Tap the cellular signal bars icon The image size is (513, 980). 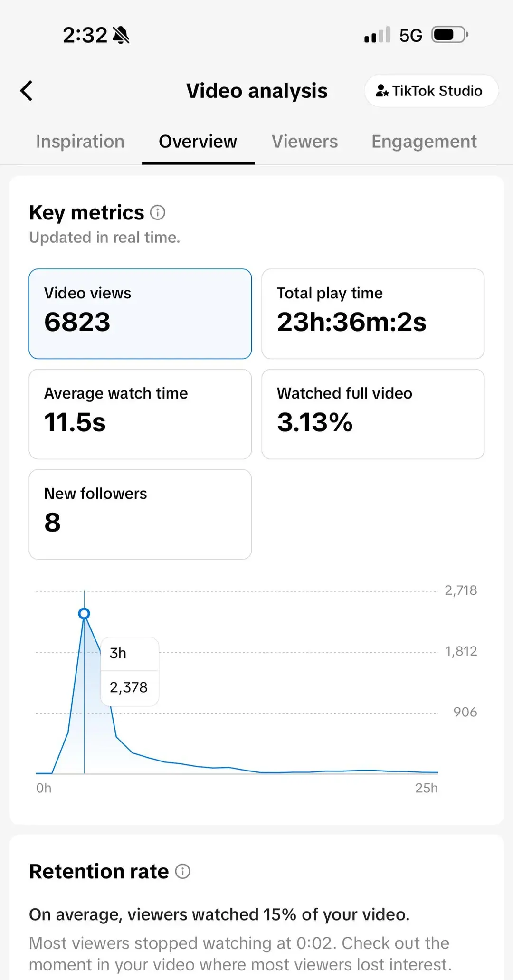[377, 35]
